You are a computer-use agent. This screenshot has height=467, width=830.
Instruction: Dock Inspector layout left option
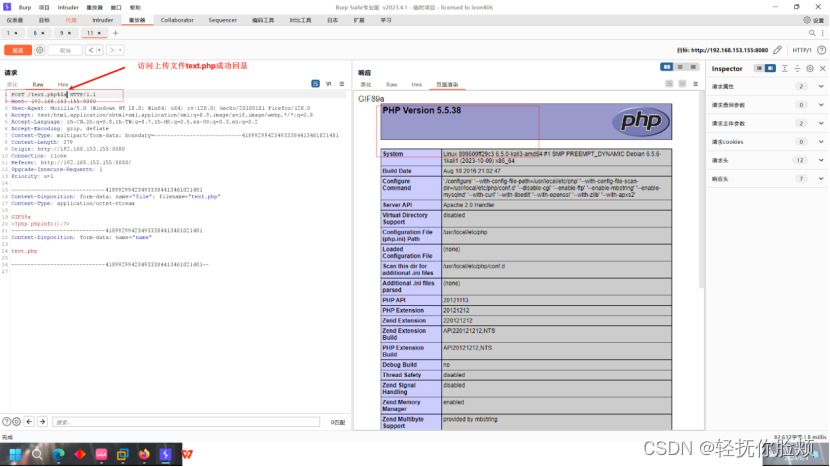[759, 68]
